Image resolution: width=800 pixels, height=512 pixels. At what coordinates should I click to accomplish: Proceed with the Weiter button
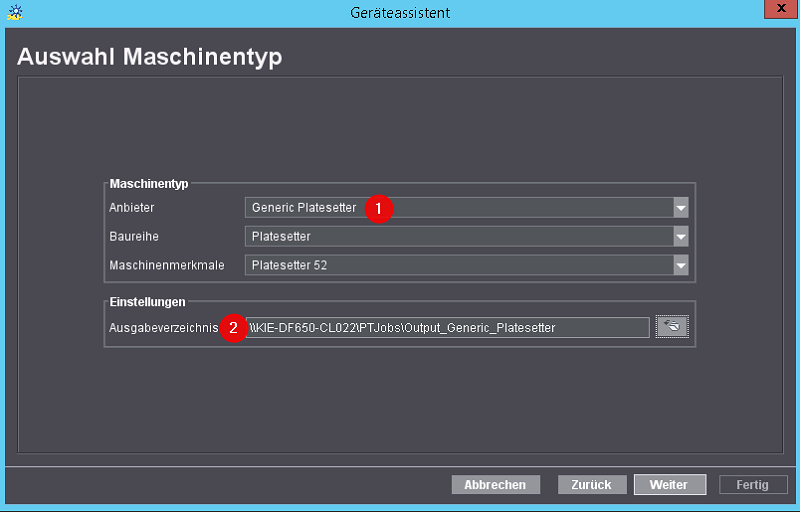click(x=669, y=485)
